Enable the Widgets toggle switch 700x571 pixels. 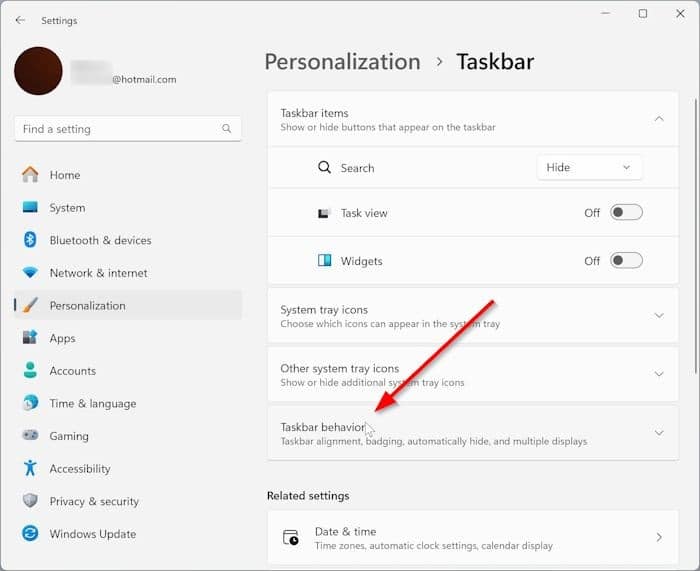(626, 261)
